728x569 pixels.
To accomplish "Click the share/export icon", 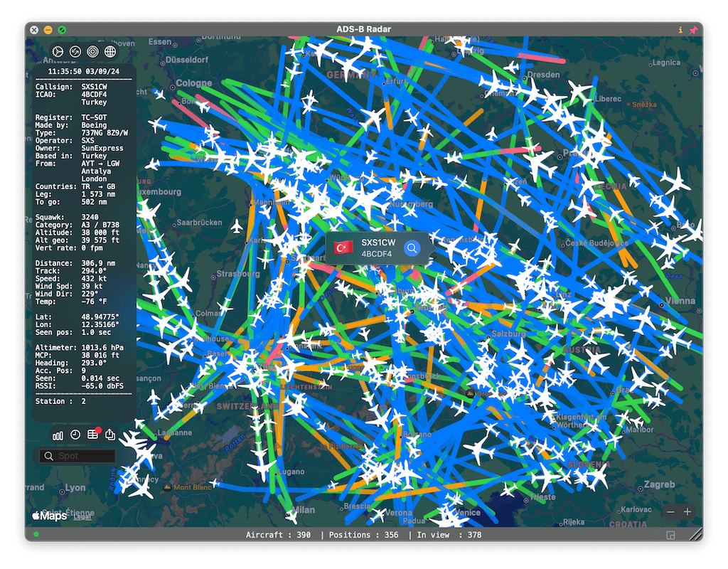I will 110,434.
